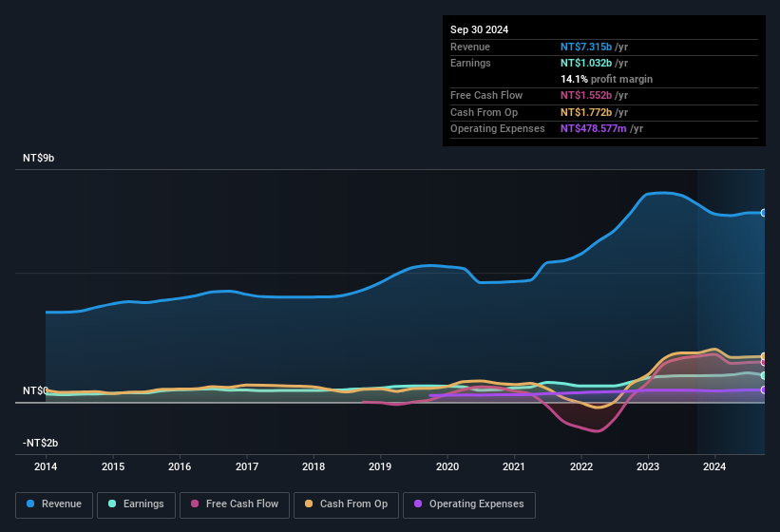Toggle the Operating Expenses legend button
Image resolution: width=780 pixels, height=532 pixels.
tap(469, 505)
